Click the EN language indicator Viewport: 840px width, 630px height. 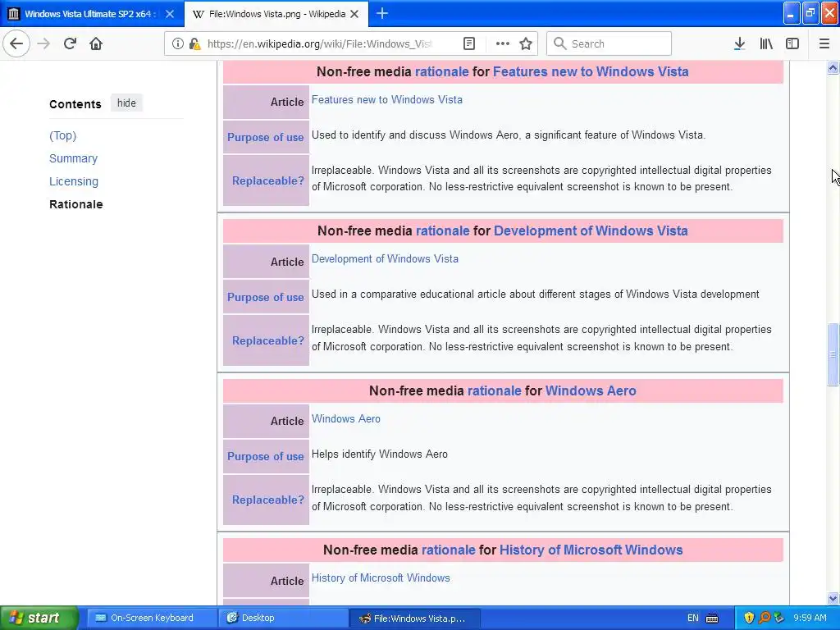[692, 618]
